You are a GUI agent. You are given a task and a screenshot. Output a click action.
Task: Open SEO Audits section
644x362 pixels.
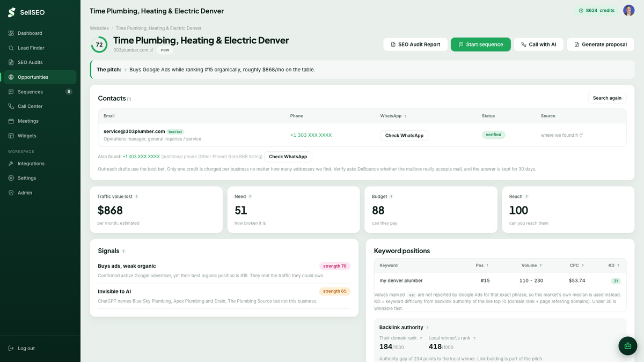[x=40, y=62]
